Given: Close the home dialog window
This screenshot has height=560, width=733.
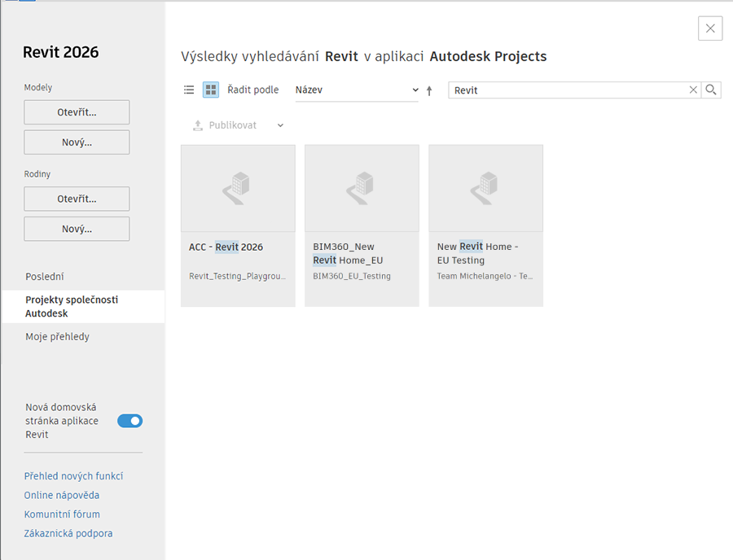Looking at the screenshot, I should (710, 28).
